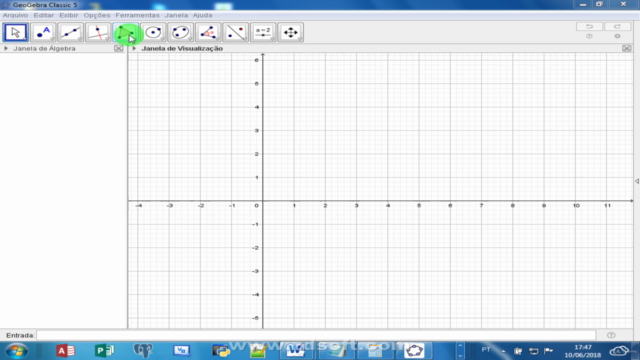Open Opções menu

click(97, 15)
